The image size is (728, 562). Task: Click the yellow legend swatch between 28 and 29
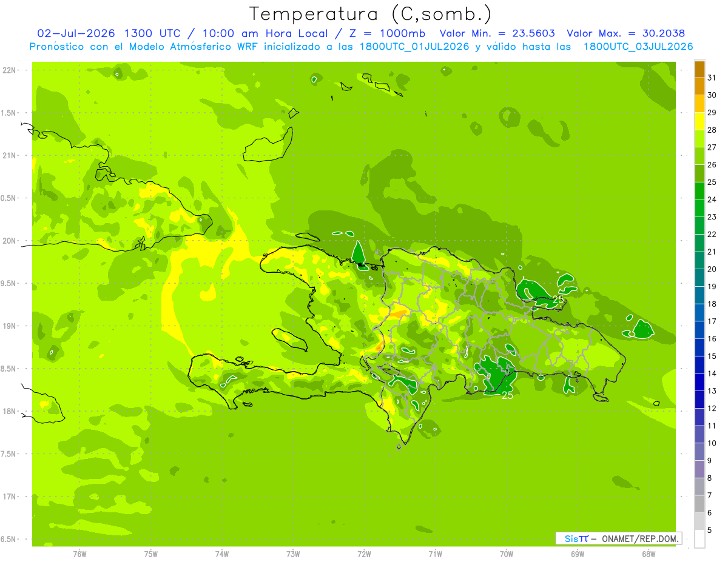(699, 122)
